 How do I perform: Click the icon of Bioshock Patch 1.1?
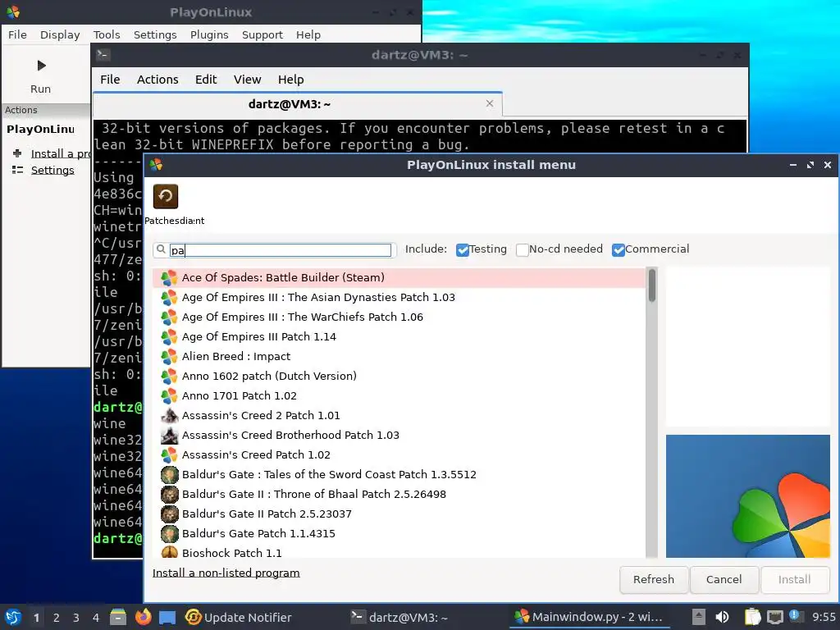coord(169,552)
